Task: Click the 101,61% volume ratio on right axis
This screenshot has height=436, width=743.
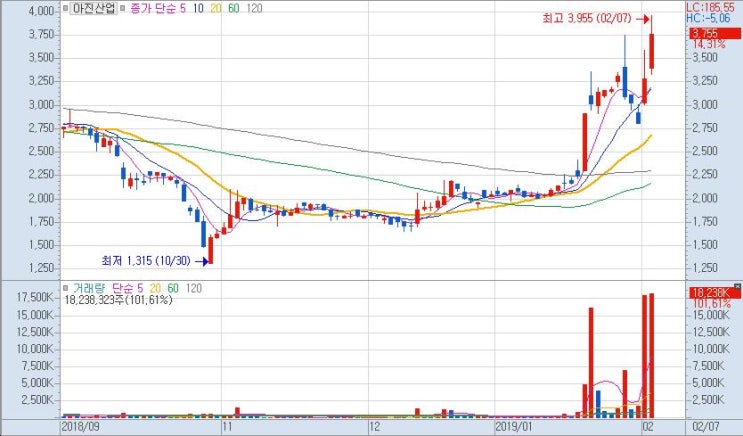Action: point(711,304)
